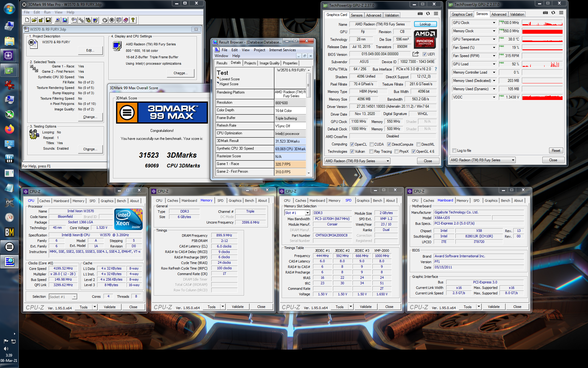Click the purple help book icon in 3DMark

pyautogui.click(x=126, y=20)
